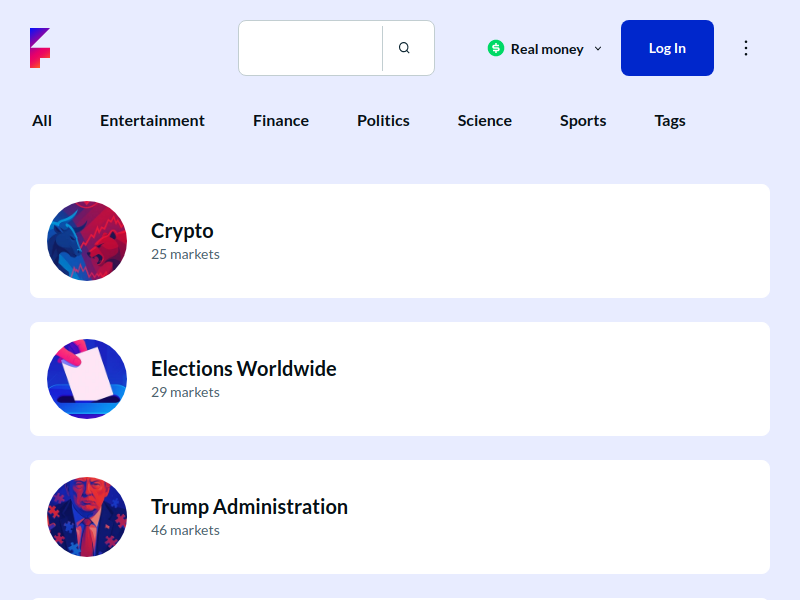The image size is (800, 600).
Task: Click the Crypto bull and bear thumbnail
Action: point(87,241)
